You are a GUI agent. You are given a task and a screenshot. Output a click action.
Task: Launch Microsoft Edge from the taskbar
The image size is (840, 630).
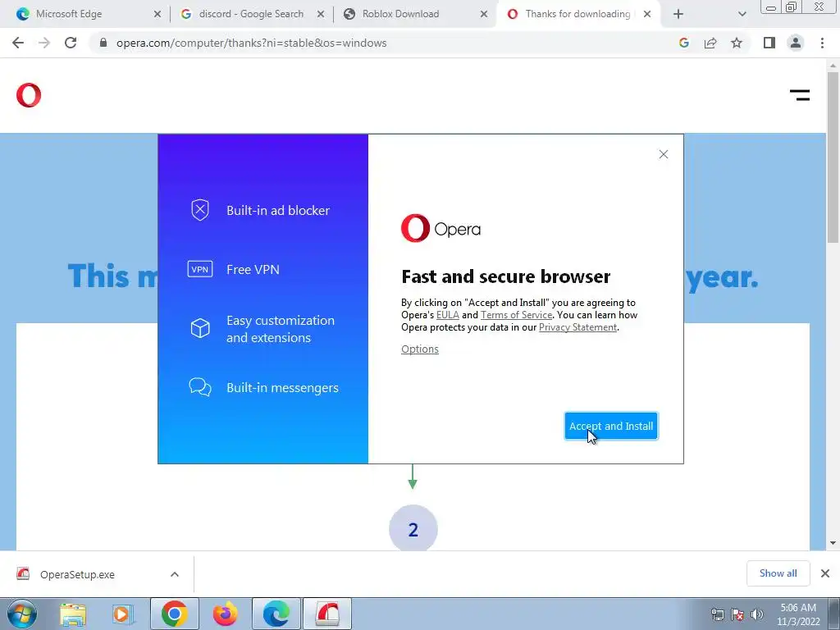[x=276, y=614]
